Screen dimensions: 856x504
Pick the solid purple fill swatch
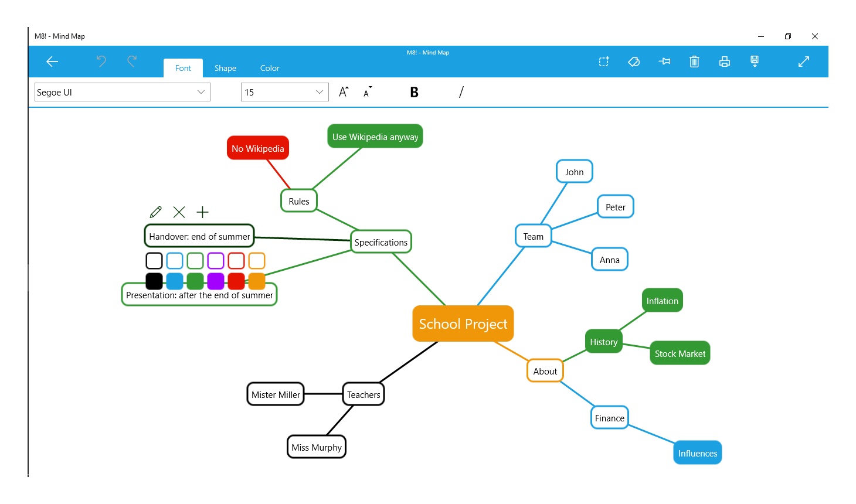pyautogui.click(x=216, y=281)
